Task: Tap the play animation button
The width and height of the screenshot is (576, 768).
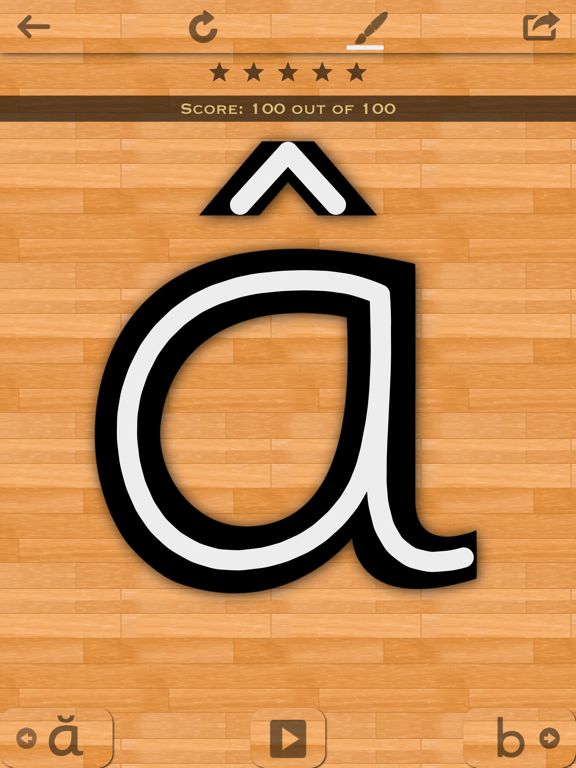Action: [x=288, y=738]
